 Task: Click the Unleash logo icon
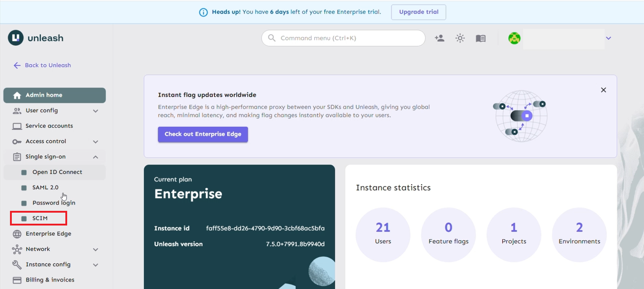pos(16,38)
